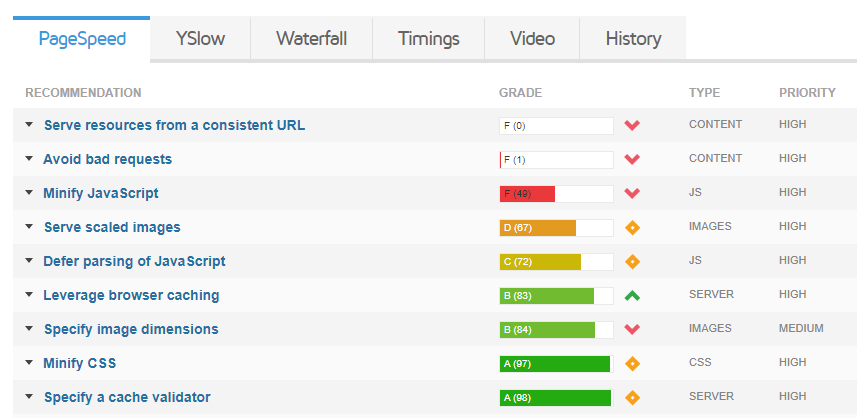The width and height of the screenshot is (866, 418).
Task: Switch to the YSlow tab
Action: 200,39
